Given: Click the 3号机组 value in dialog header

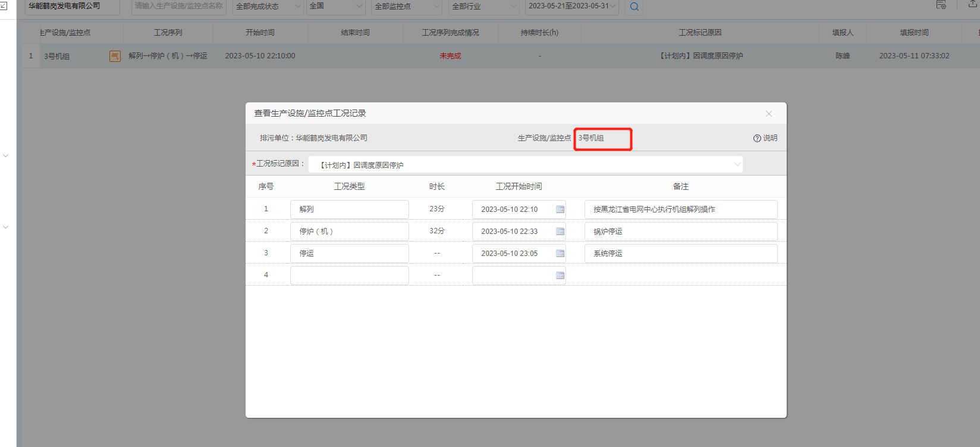Looking at the screenshot, I should click(591, 138).
